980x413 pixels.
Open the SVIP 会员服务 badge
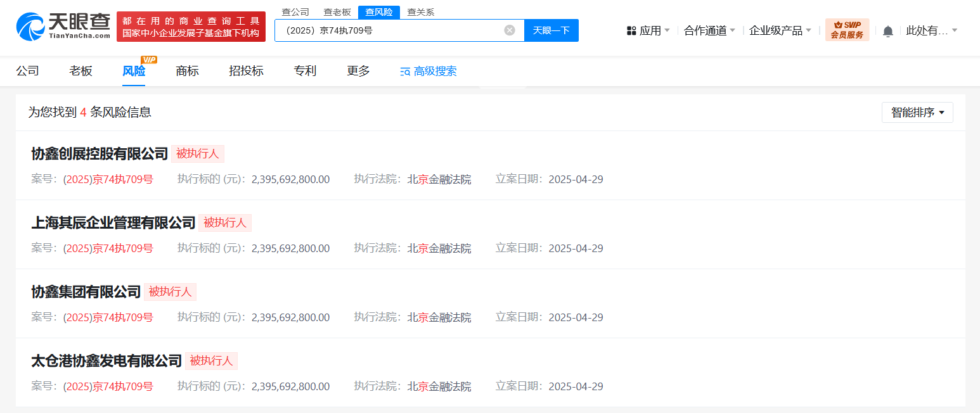coord(847,30)
